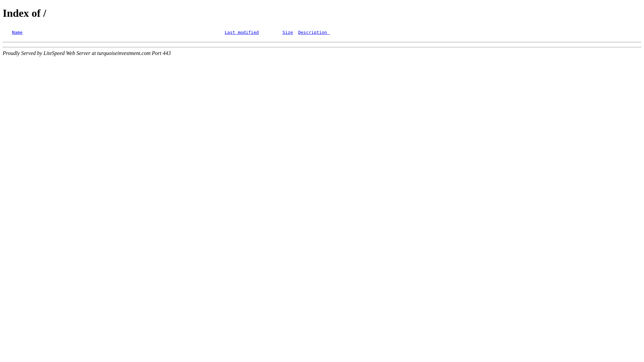Sort files by Last modified date
Viewport: 644px width, 362px height.
pos(241,33)
